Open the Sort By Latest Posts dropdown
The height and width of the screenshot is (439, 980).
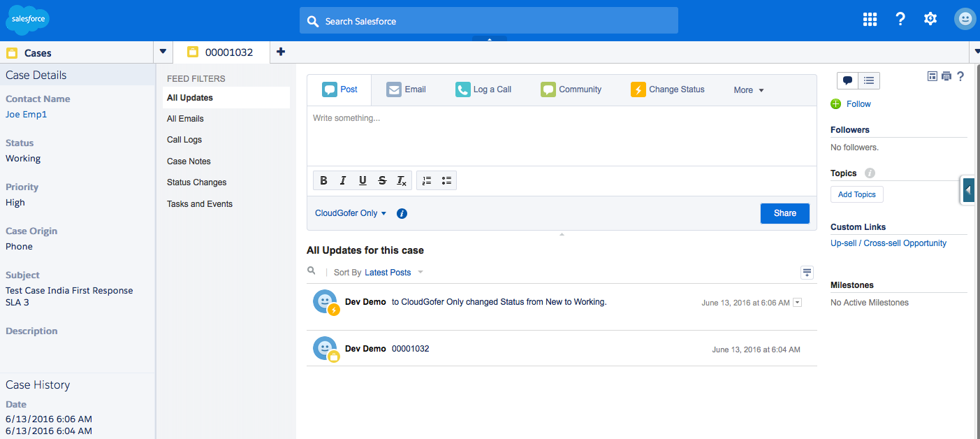tap(394, 272)
